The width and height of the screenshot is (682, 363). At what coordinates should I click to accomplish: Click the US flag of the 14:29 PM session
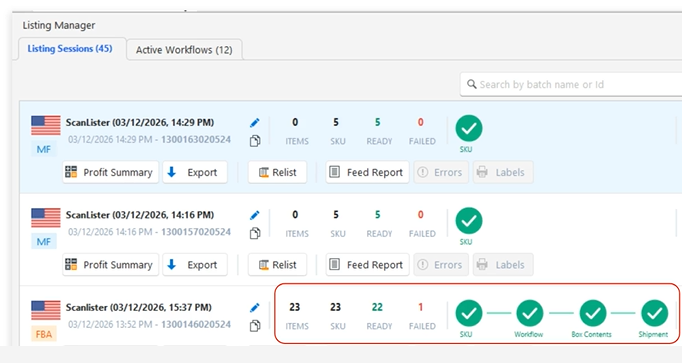click(46, 126)
